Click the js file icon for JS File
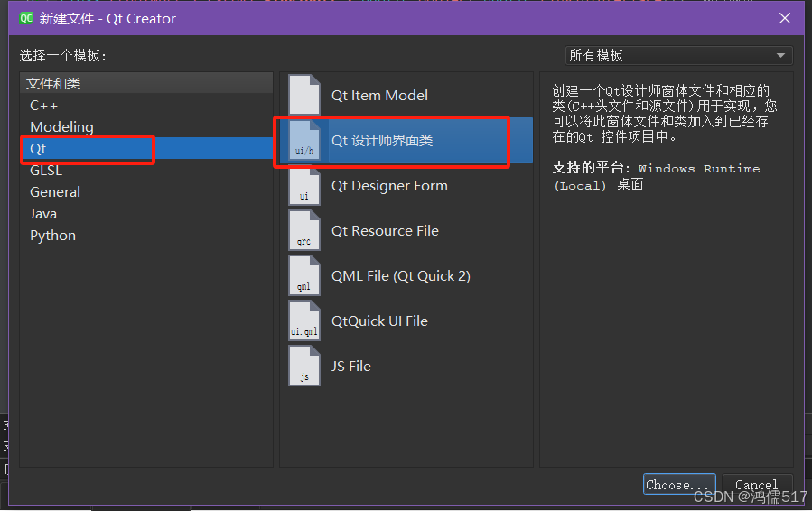The width and height of the screenshot is (812, 511). [x=304, y=366]
